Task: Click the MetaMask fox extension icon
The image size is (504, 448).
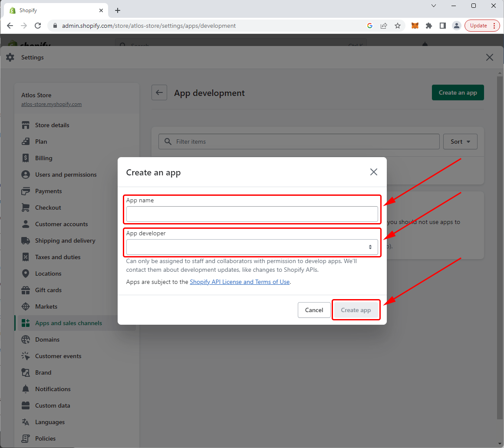Action: click(x=415, y=26)
